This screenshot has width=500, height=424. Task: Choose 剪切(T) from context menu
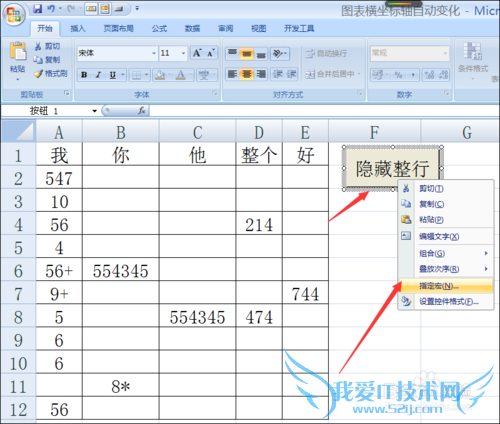pos(446,189)
